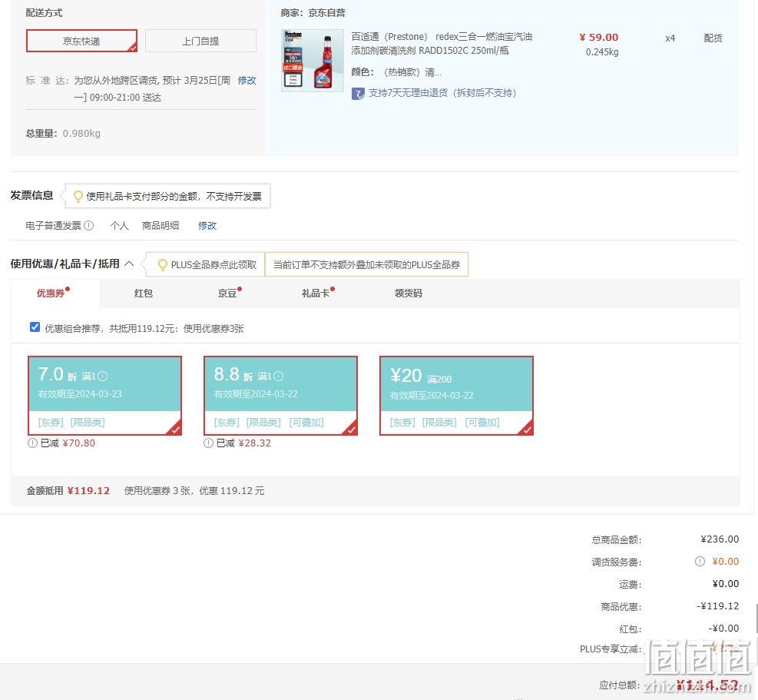
Task: Uncheck 优惠组合推荐 checkbox
Action: (x=35, y=327)
